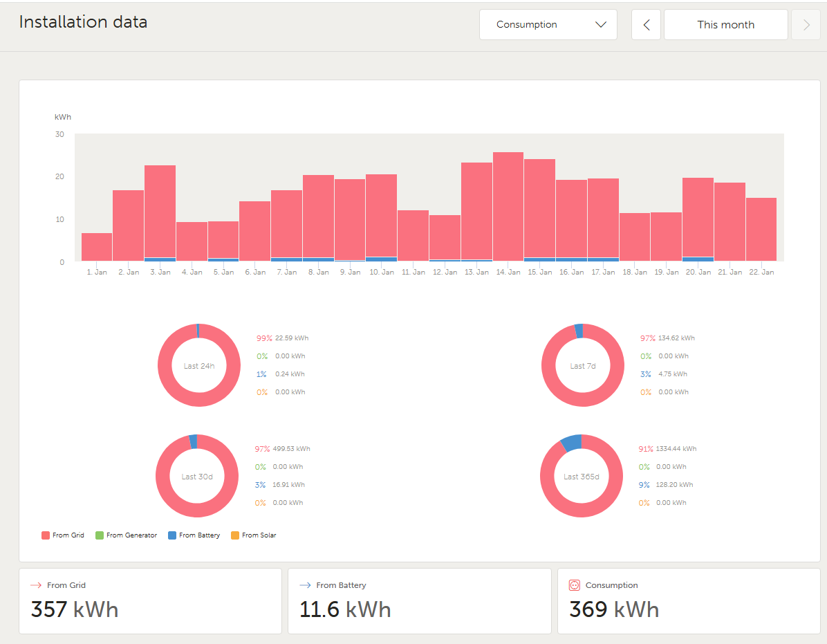This screenshot has width=827, height=644.
Task: Toggle From Battery legend item
Action: pyautogui.click(x=194, y=535)
